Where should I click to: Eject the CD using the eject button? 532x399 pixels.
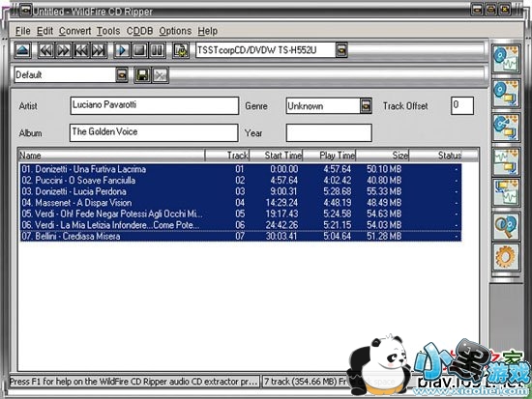23,50
